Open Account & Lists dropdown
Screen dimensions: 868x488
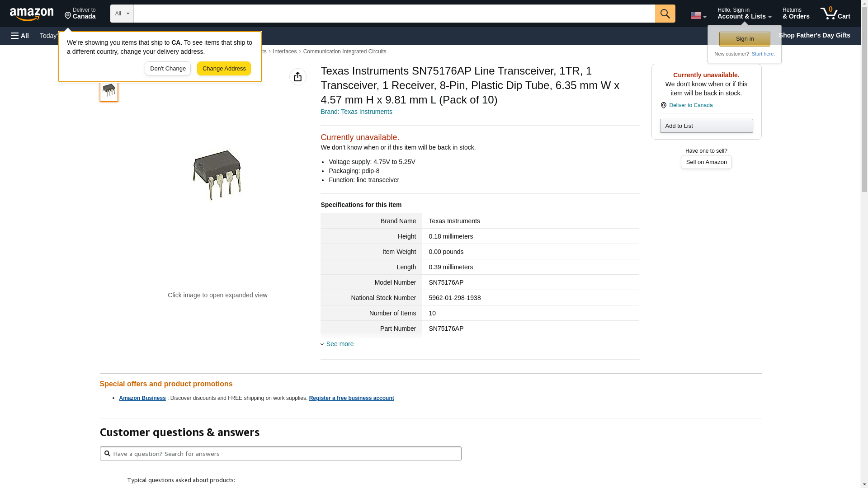tap(744, 14)
